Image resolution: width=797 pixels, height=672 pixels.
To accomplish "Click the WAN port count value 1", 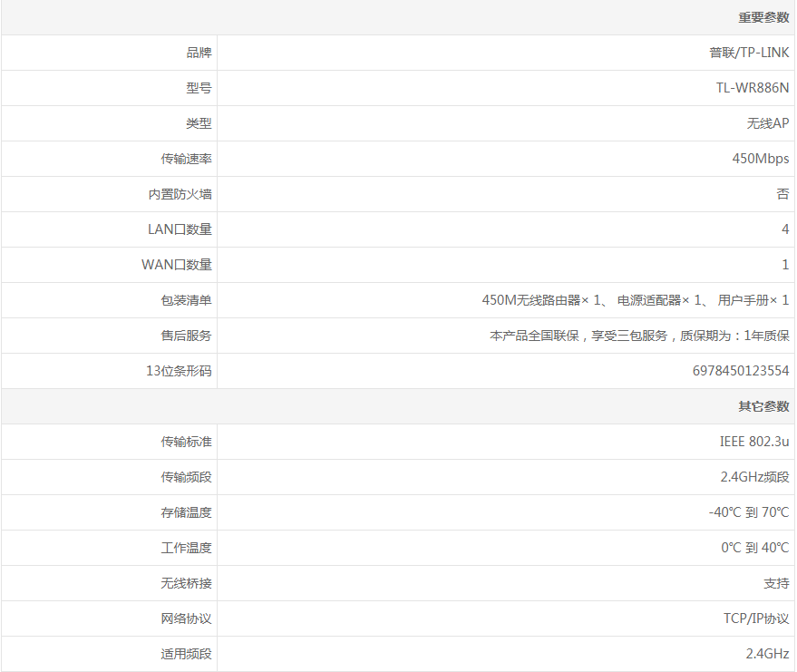I will (x=785, y=265).
